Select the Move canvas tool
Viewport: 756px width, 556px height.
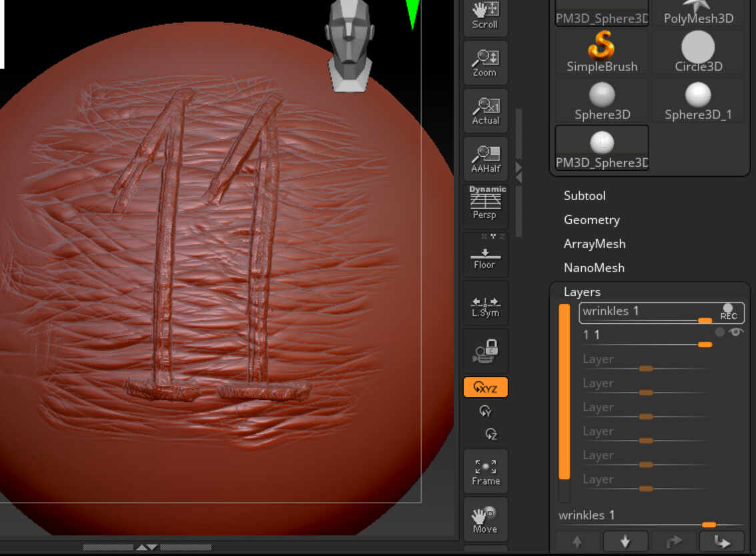point(485,520)
